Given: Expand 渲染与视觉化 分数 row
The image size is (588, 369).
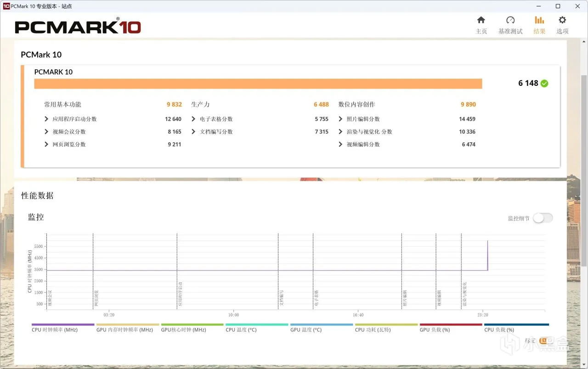Looking at the screenshot, I should tap(365, 132).
